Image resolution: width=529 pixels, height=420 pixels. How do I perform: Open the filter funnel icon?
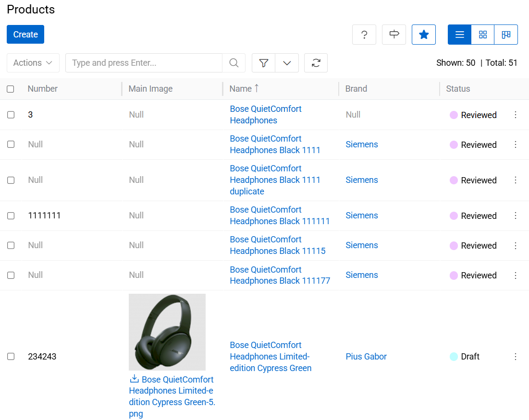(x=263, y=63)
